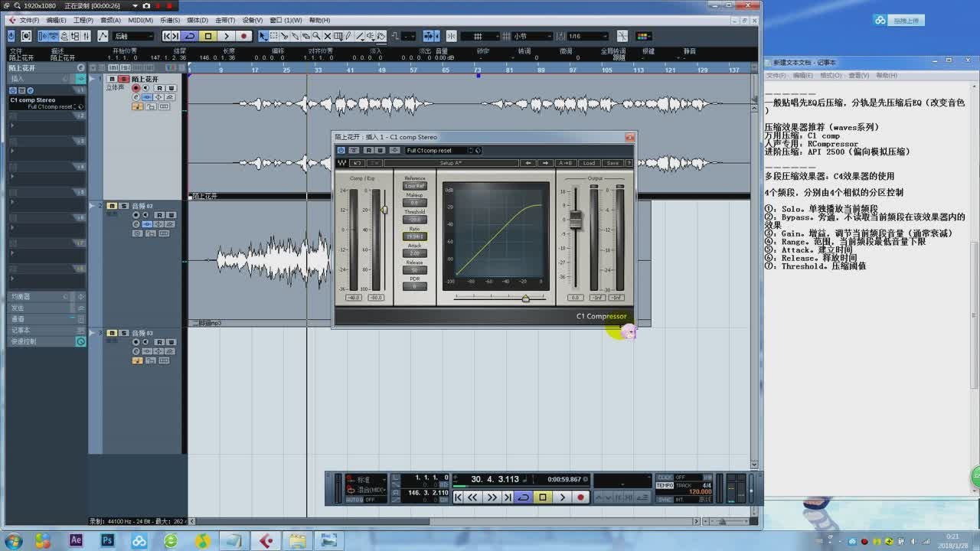Toggle cycle loop in top toolbar
This screenshot has width=980, height=551.
190,36
